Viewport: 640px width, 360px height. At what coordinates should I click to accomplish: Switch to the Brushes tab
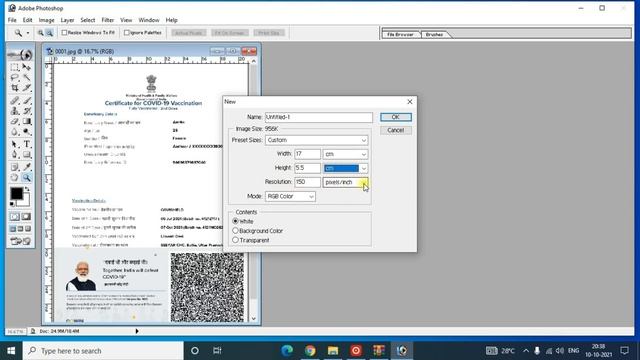coord(434,34)
